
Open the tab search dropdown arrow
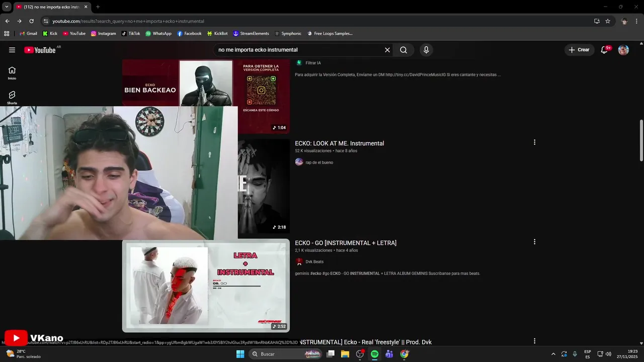coord(7,7)
